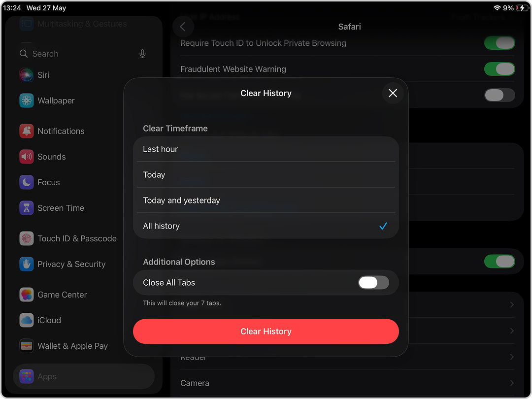Open the Reader row chevron
This screenshot has height=399, width=532.
click(512, 357)
